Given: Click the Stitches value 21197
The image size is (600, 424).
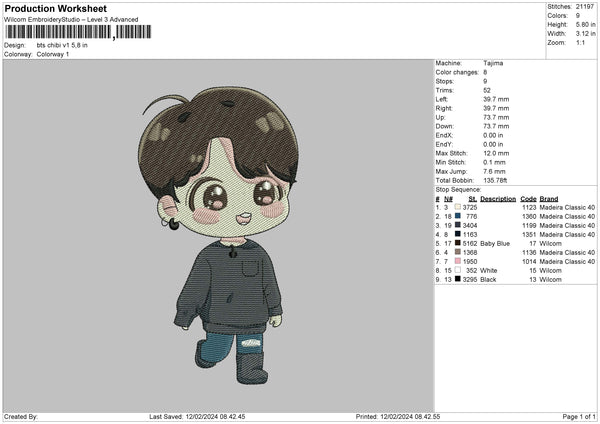Looking at the screenshot, I should coord(585,7).
